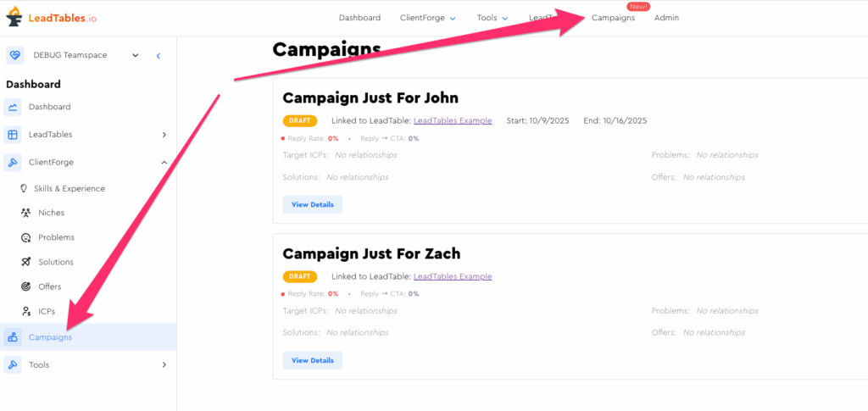The width and height of the screenshot is (868, 411).
Task: Open the Tools dropdown in top navigation
Action: [x=492, y=18]
